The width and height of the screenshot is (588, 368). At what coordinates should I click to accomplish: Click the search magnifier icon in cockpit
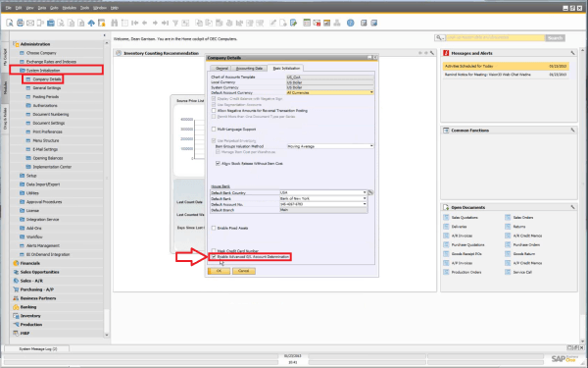(x=439, y=37)
